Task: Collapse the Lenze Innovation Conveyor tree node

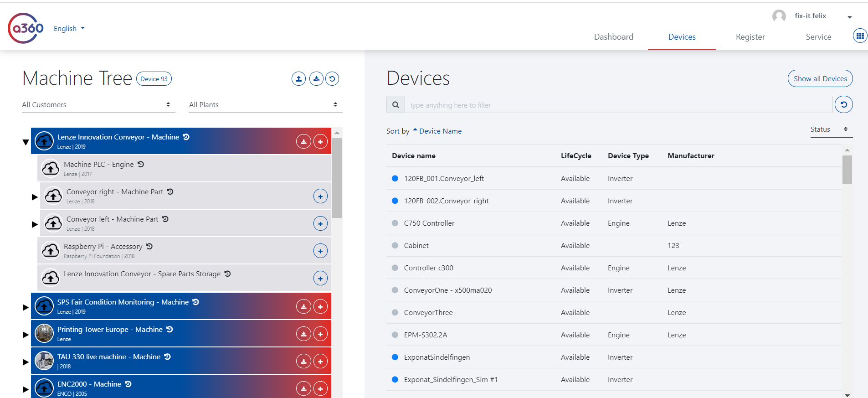Action: (x=26, y=142)
